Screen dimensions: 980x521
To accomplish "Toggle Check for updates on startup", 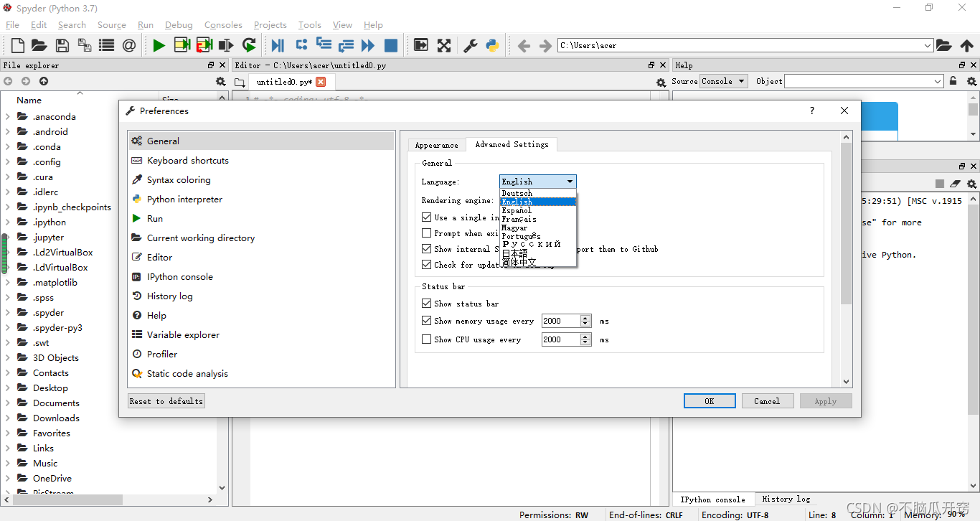I will [427, 264].
